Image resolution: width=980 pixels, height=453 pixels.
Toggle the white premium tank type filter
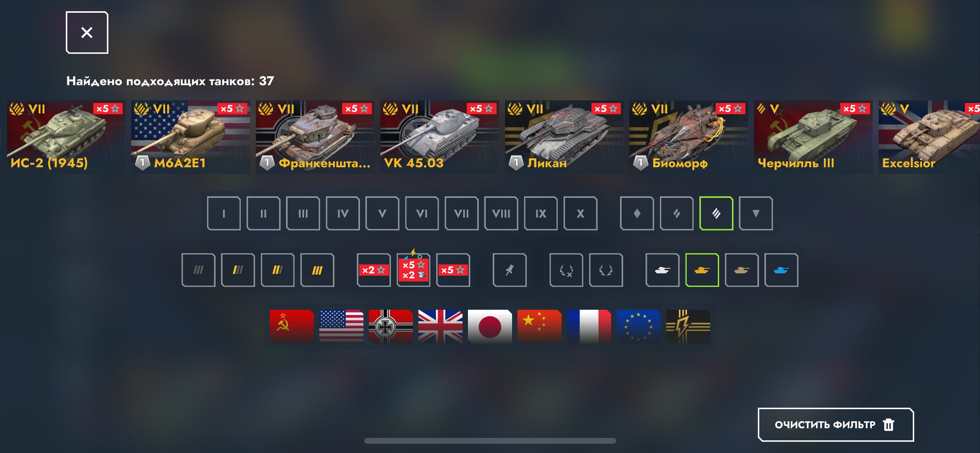(x=663, y=270)
